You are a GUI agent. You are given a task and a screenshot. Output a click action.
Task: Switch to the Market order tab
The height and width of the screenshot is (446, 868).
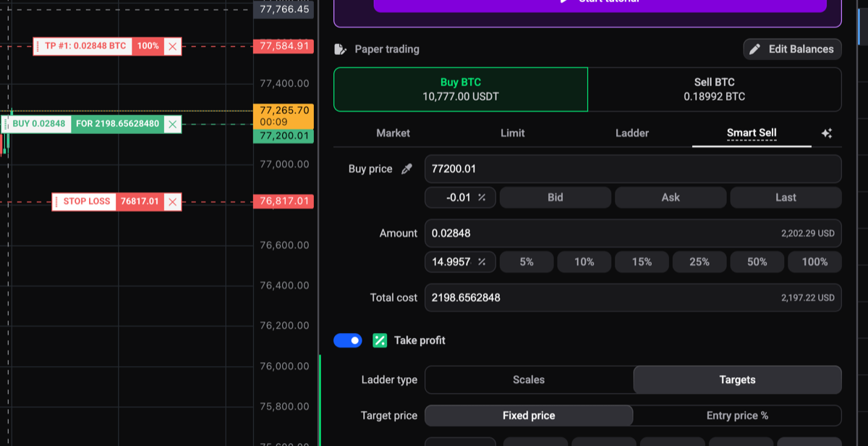(393, 133)
